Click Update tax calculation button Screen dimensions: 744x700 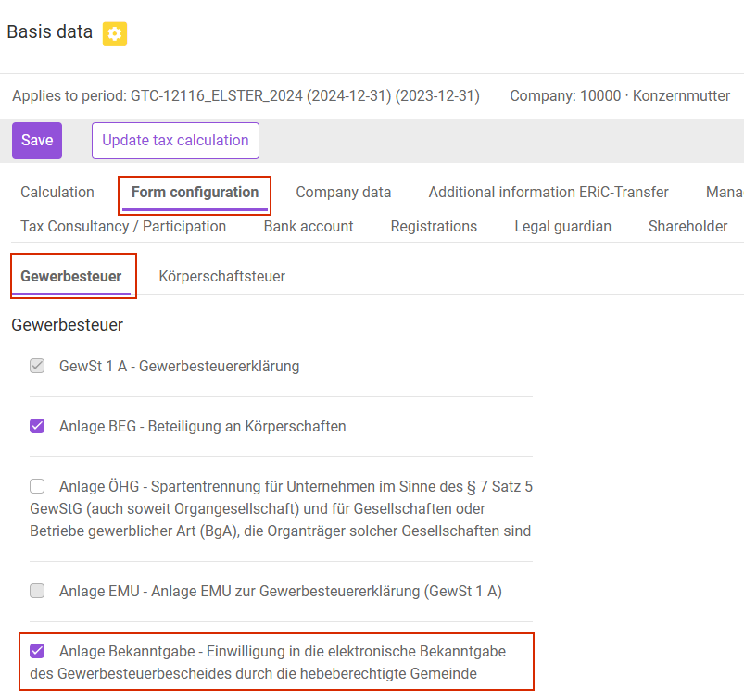(175, 141)
